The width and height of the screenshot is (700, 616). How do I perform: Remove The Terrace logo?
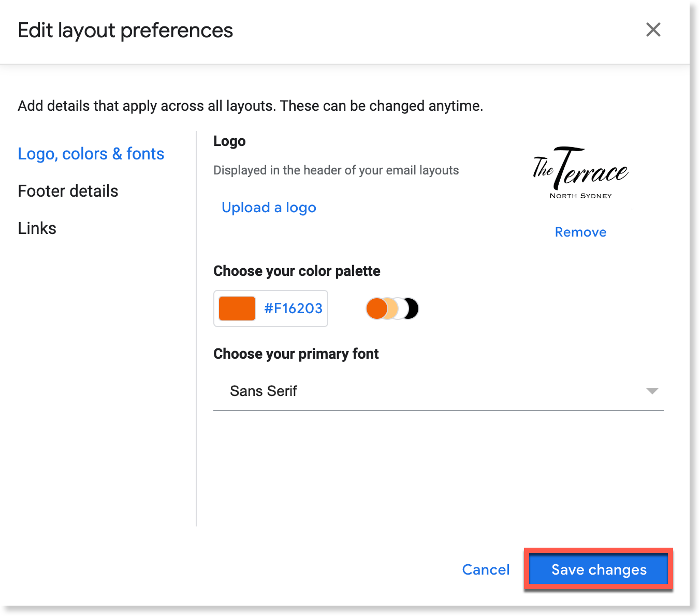pyautogui.click(x=580, y=232)
